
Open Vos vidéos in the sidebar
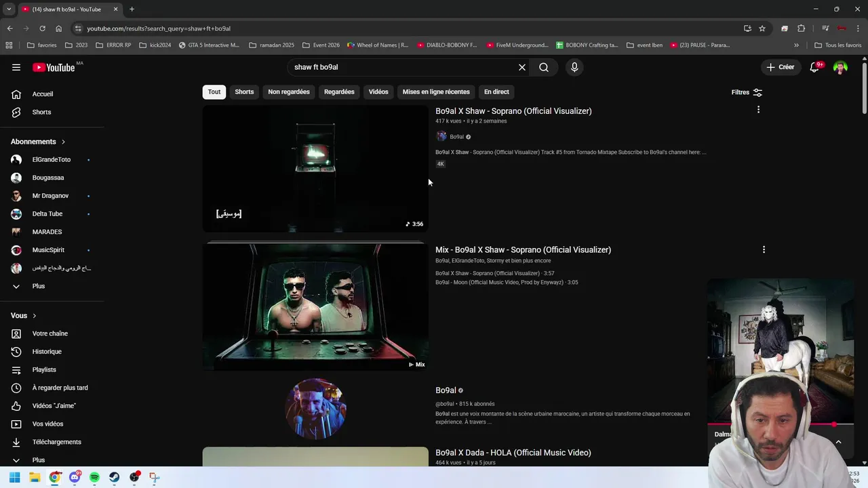pyautogui.click(x=52, y=424)
